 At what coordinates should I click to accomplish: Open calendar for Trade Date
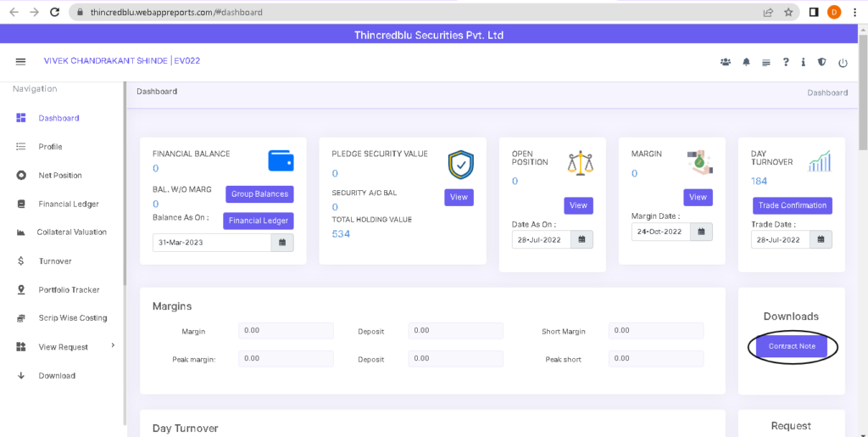(x=821, y=239)
